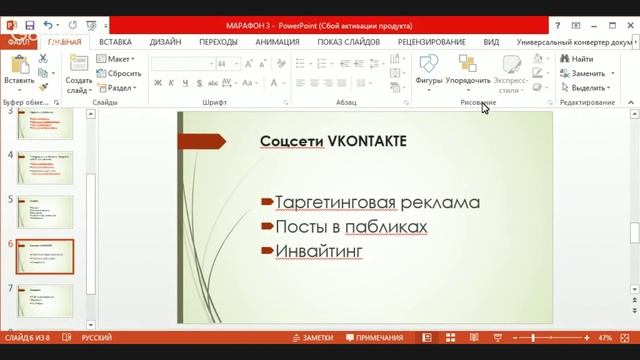Image resolution: width=640 pixels, height=360 pixels.
Task: Click the zoom out minus button
Action: tap(515, 338)
